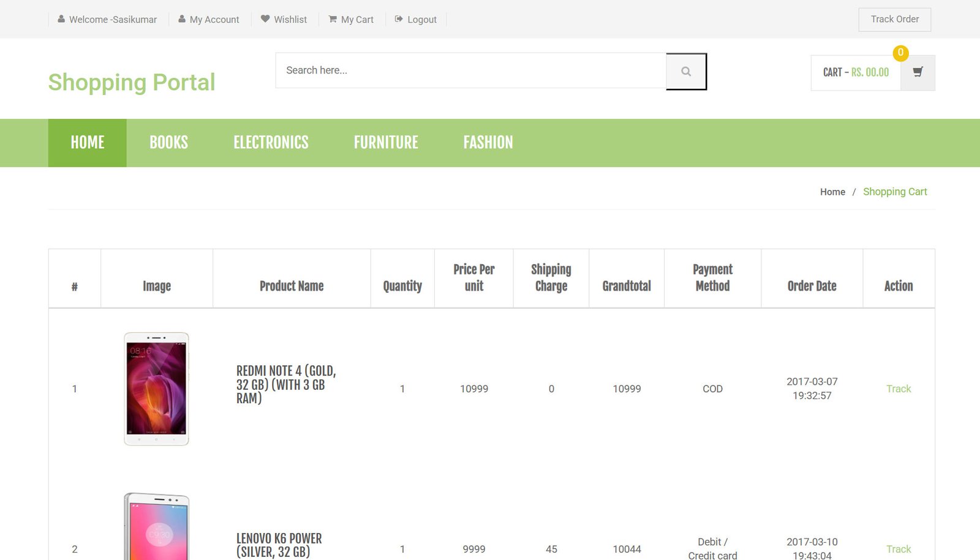This screenshot has width=980, height=560.
Task: Open the Wishlist link
Action: 290,20
